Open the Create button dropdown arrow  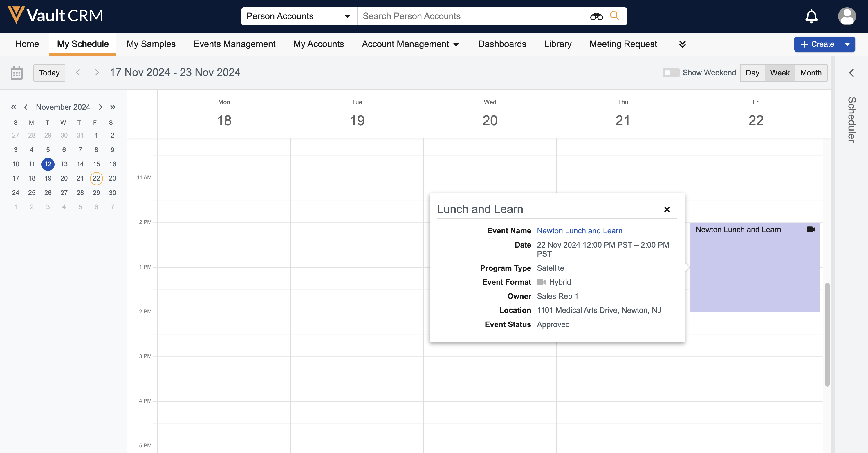click(847, 44)
